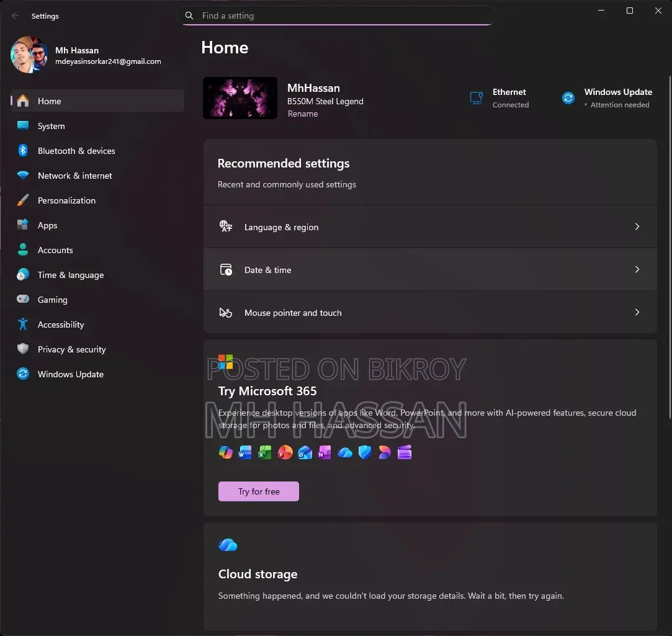672x636 pixels.
Task: Click the Defender shield icon in Microsoft 365 card
Action: click(x=365, y=452)
